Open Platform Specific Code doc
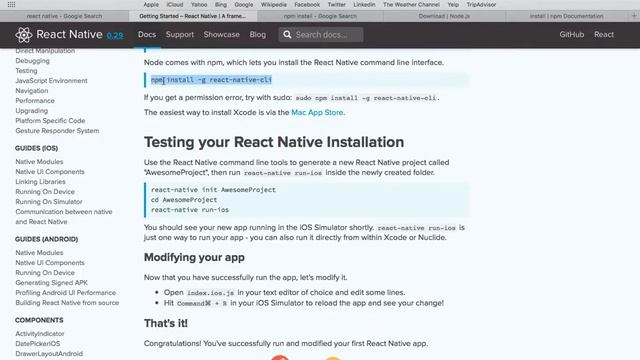Viewport: 640px width, 360px height. tap(50, 121)
